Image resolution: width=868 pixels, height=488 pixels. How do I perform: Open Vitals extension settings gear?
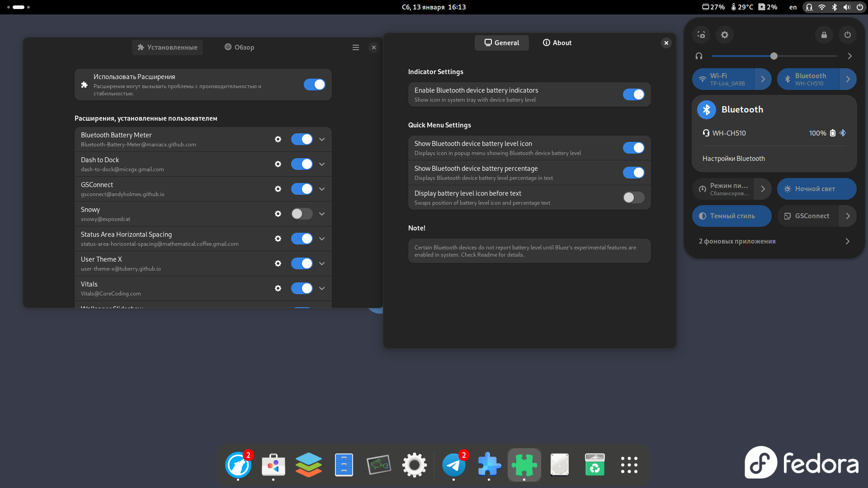(278, 288)
